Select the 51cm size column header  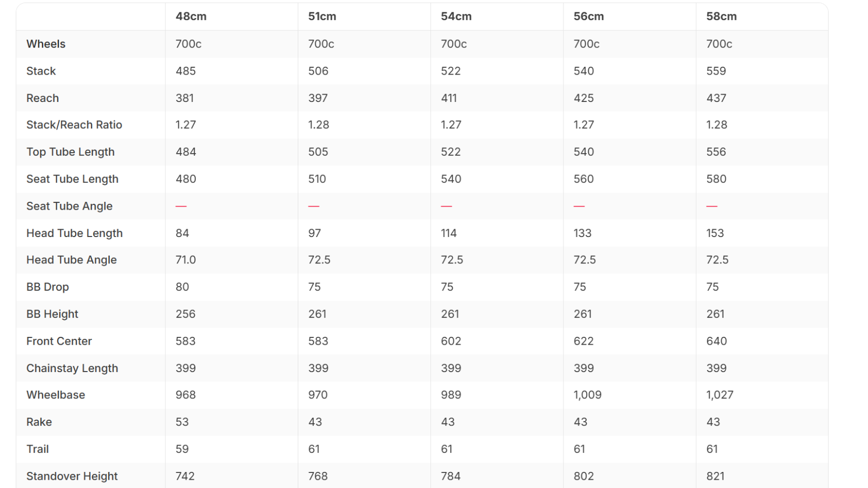322,17
